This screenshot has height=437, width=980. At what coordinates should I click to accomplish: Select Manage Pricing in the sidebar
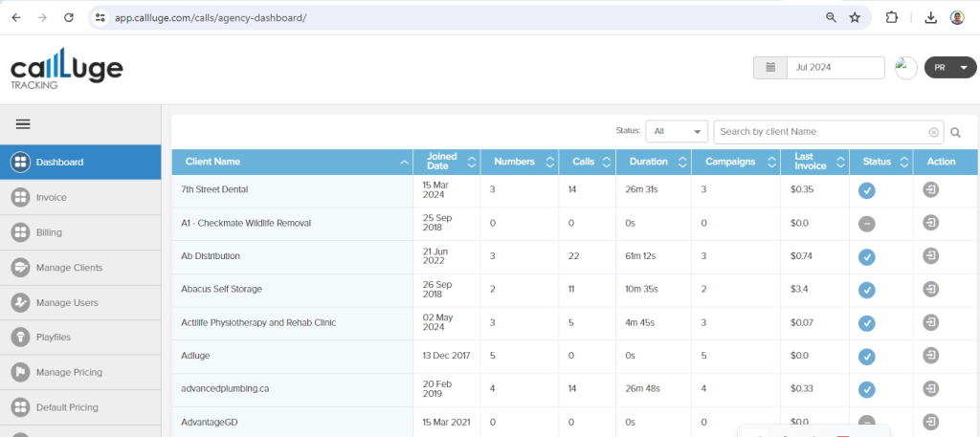pyautogui.click(x=69, y=372)
